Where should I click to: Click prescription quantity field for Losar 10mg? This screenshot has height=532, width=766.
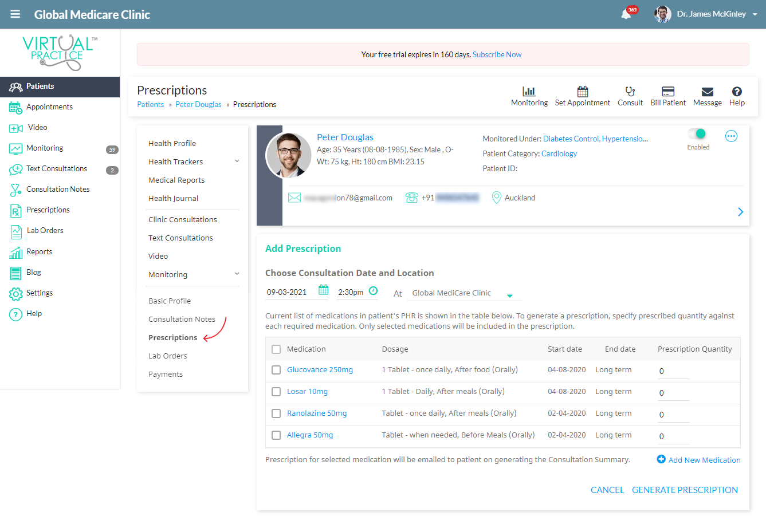point(673,393)
